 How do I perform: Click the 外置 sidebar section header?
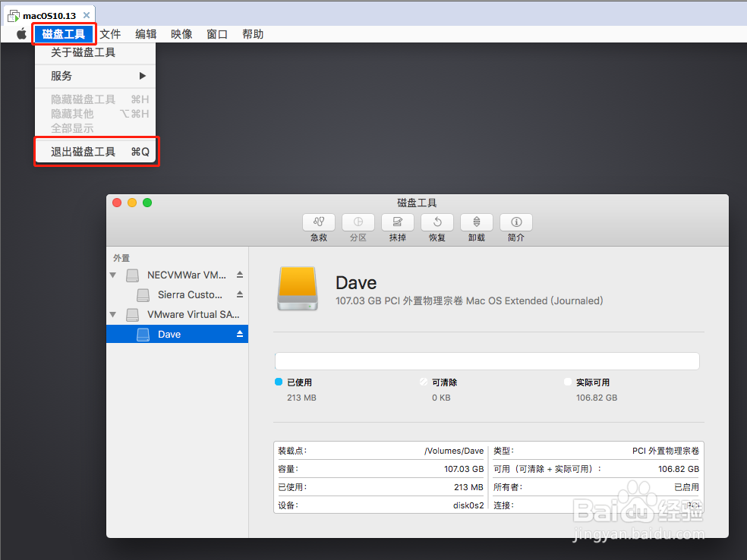click(x=121, y=258)
